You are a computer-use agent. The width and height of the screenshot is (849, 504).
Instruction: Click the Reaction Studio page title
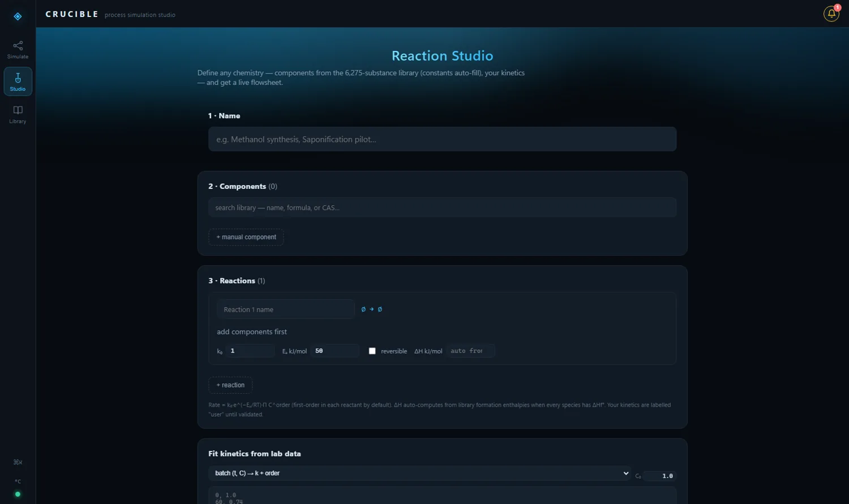pos(442,55)
